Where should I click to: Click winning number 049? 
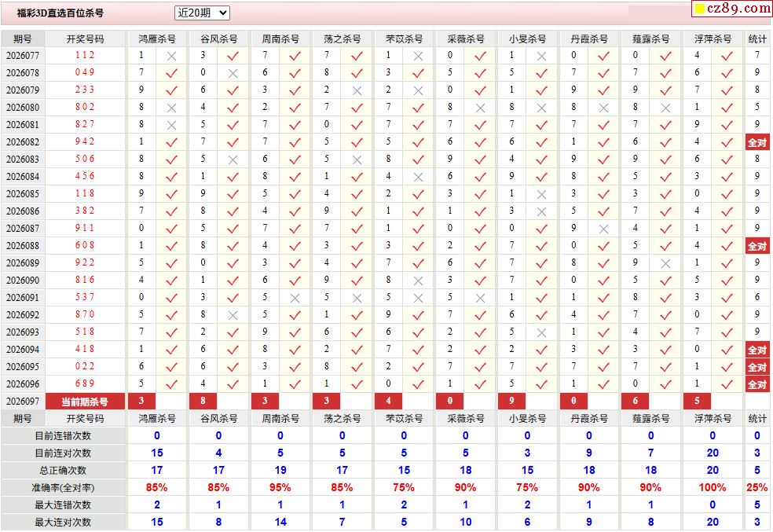[x=85, y=72]
